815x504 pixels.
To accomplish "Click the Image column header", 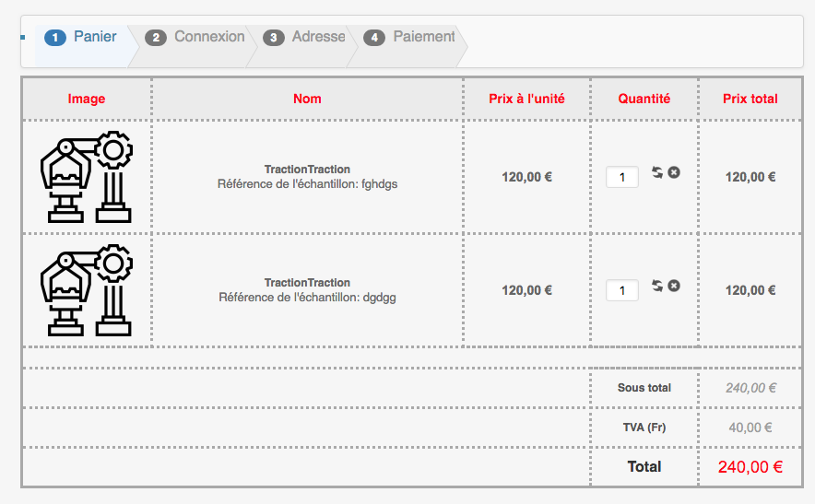I will 87,99.
